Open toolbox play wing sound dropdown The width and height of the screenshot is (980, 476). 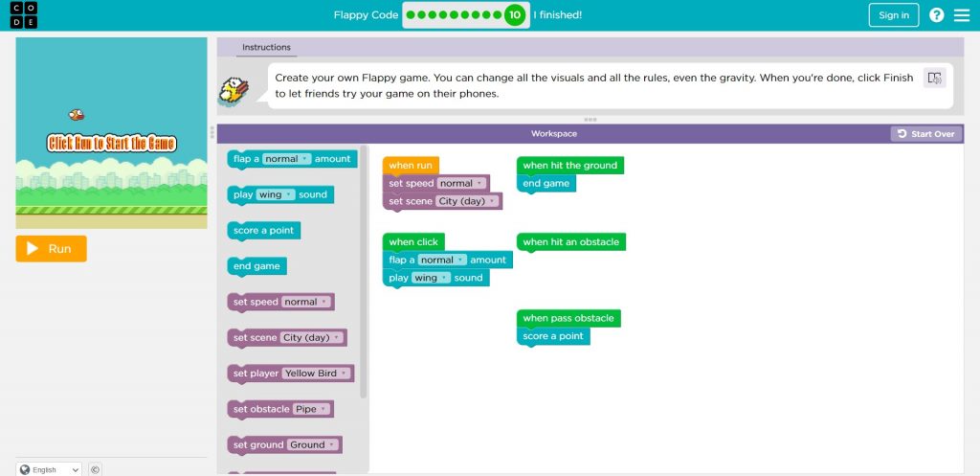pyautogui.click(x=275, y=194)
